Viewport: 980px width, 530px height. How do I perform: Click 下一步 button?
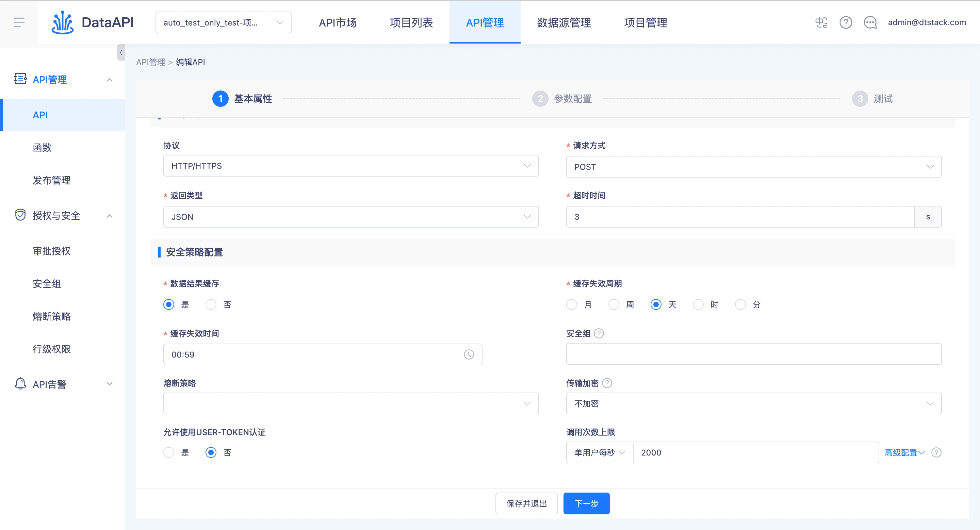(x=586, y=504)
